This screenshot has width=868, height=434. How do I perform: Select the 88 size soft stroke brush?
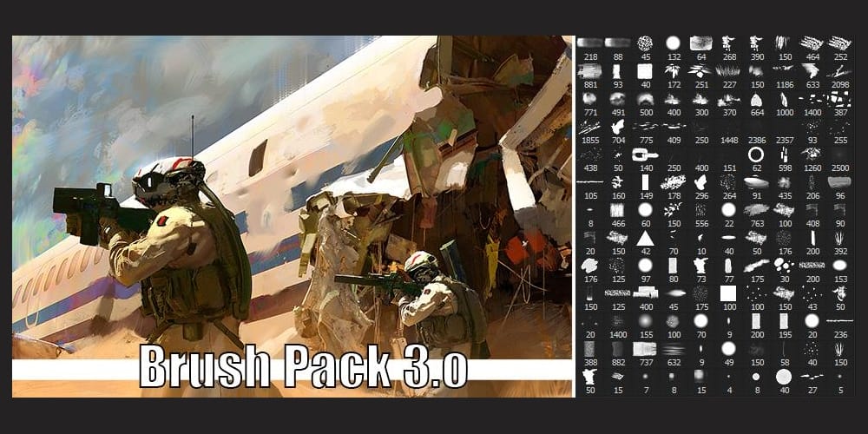617,43
